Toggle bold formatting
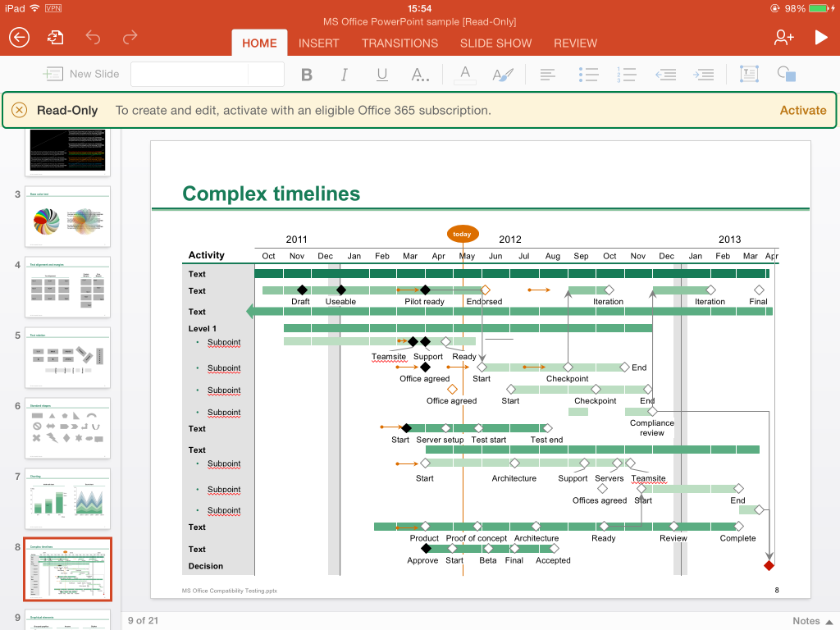 click(307, 75)
